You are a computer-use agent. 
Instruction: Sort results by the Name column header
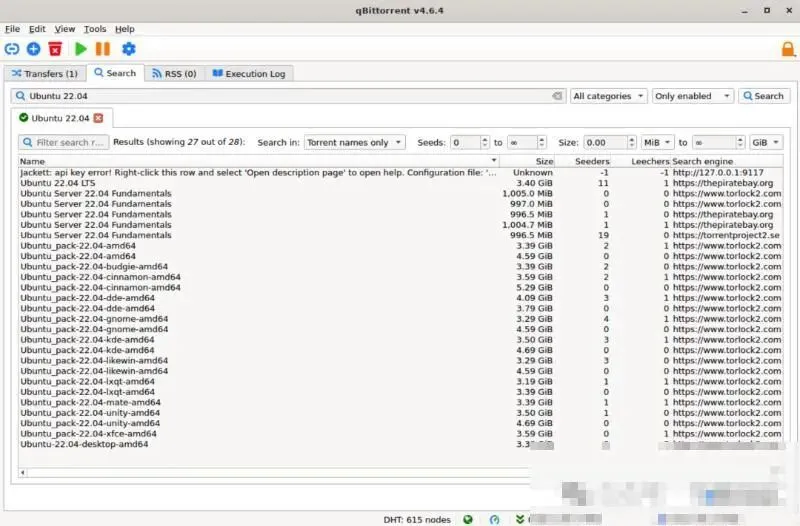[259, 161]
